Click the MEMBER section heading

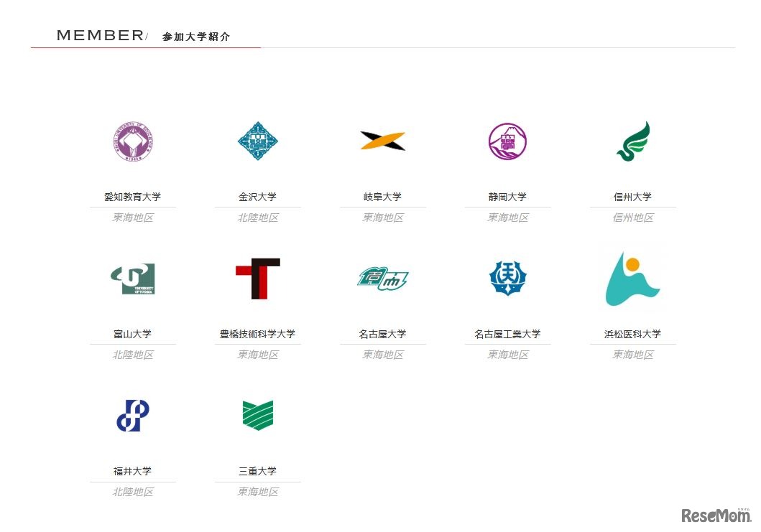pyautogui.click(x=99, y=34)
